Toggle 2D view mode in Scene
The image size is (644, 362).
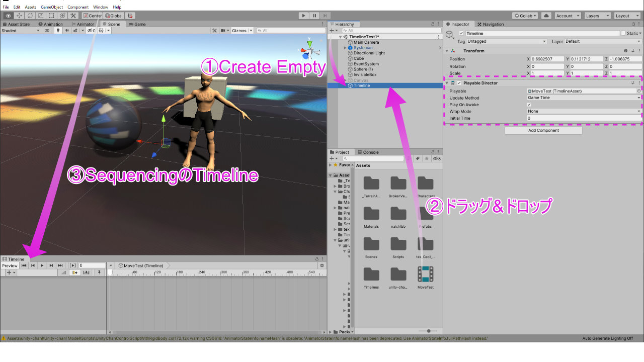pos(47,31)
